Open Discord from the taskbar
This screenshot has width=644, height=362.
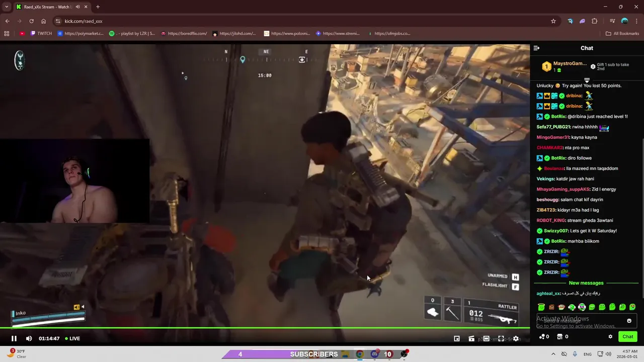[374, 354]
